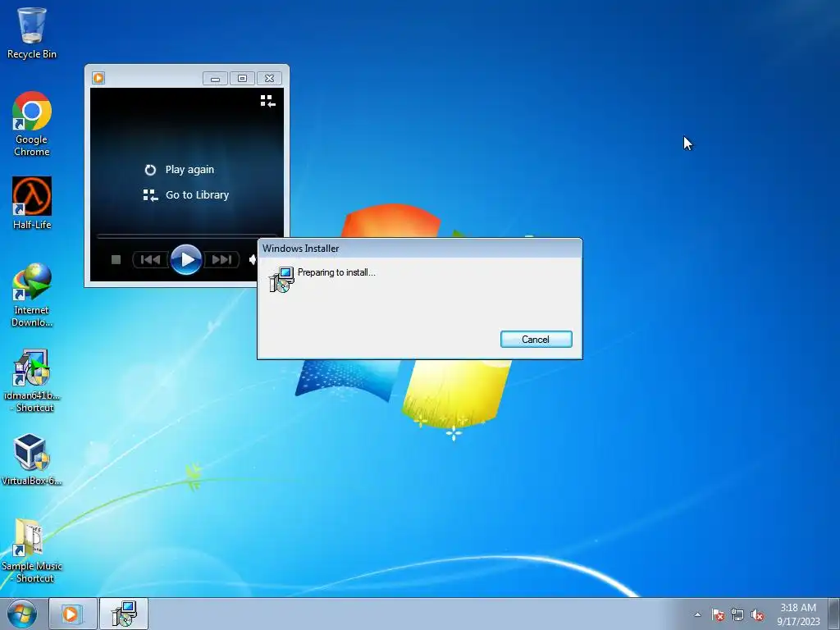Viewport: 840px width, 630px height.
Task: Click the Windows Installer taskbar button
Action: point(124,614)
